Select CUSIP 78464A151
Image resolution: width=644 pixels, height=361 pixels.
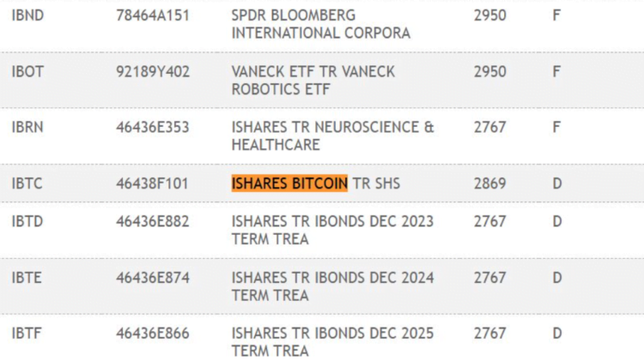point(152,16)
